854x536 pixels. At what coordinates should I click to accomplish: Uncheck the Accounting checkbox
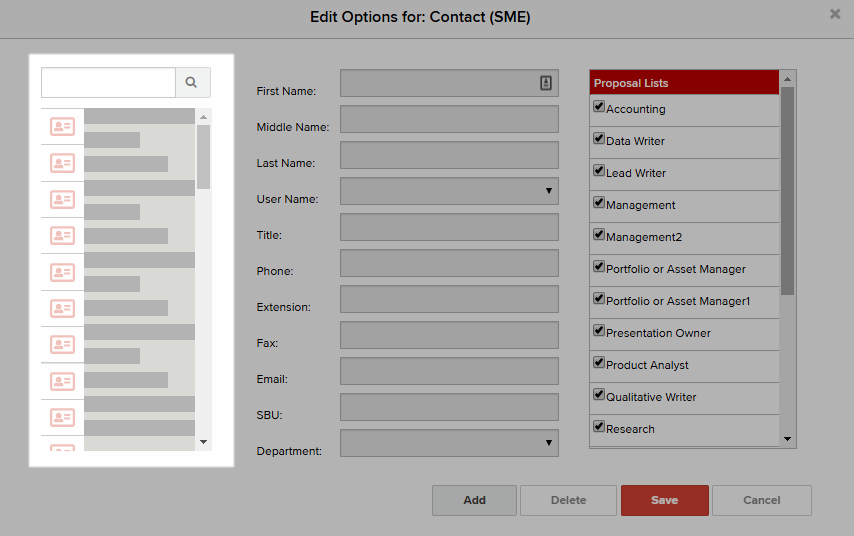599,106
